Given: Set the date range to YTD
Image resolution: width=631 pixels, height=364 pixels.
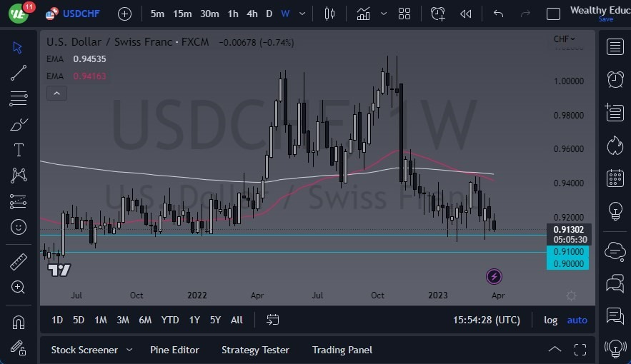Looking at the screenshot, I should [170, 320].
